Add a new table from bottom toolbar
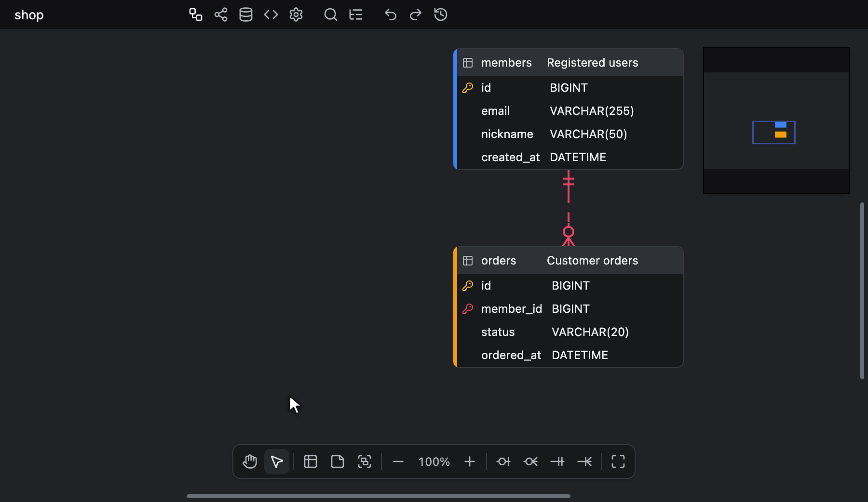868x502 pixels. [311, 461]
